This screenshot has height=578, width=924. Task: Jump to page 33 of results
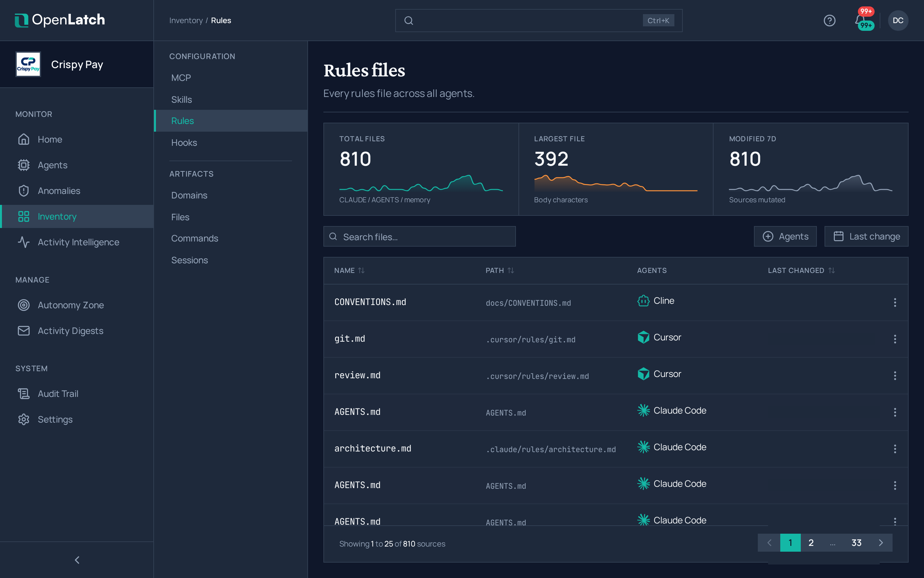tap(856, 543)
